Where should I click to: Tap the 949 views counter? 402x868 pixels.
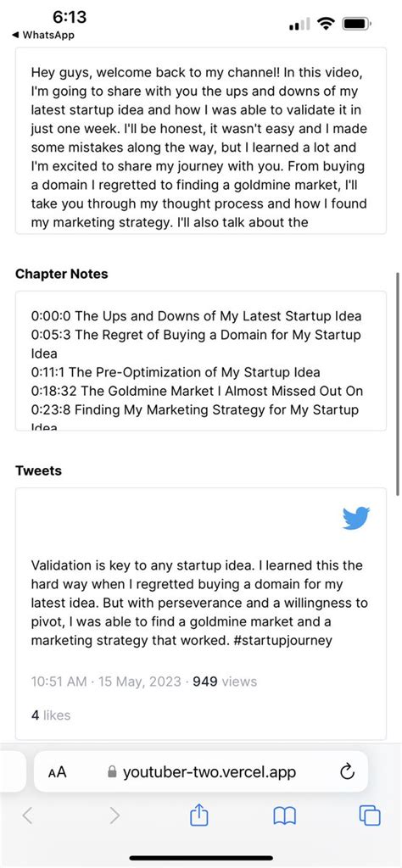225,682
